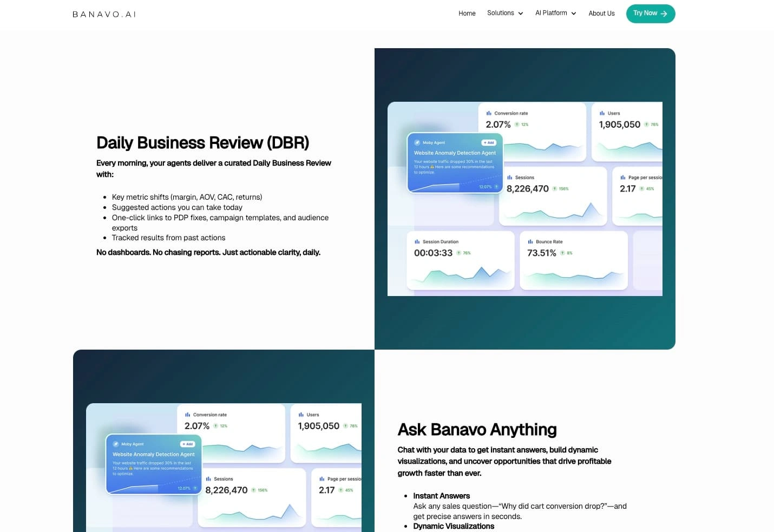Screen dimensions: 774x532
Task: Click the BANAVO.AI logo
Action: tap(104, 14)
